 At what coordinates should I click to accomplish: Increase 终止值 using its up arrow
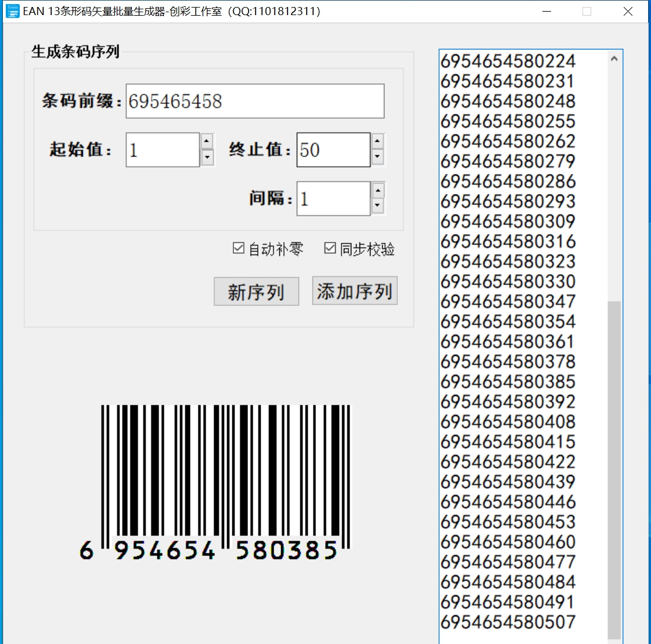coord(378,142)
